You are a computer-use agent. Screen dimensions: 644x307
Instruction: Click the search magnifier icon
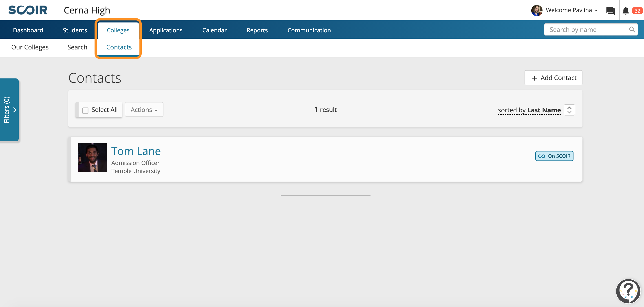pyautogui.click(x=632, y=30)
